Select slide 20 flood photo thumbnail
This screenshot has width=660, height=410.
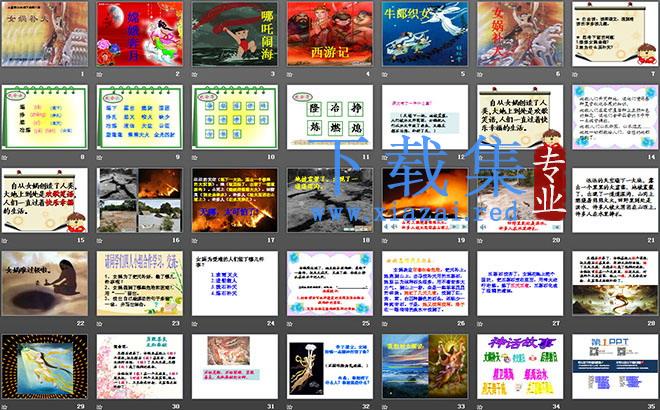520,200
